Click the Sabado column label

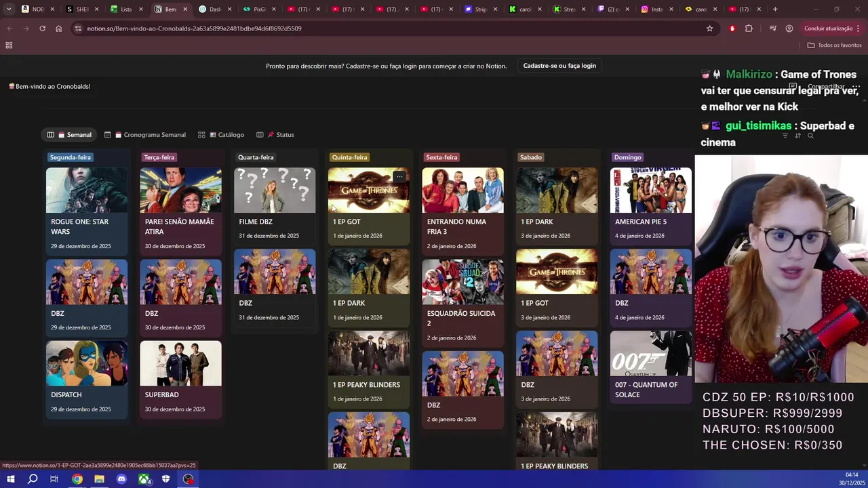(530, 157)
